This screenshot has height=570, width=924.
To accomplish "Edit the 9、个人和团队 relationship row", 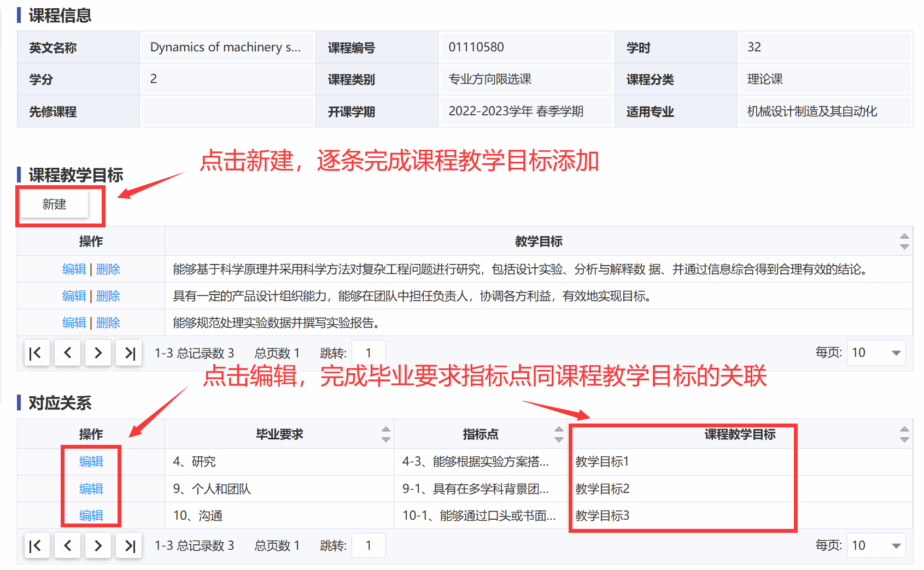I will [91, 489].
